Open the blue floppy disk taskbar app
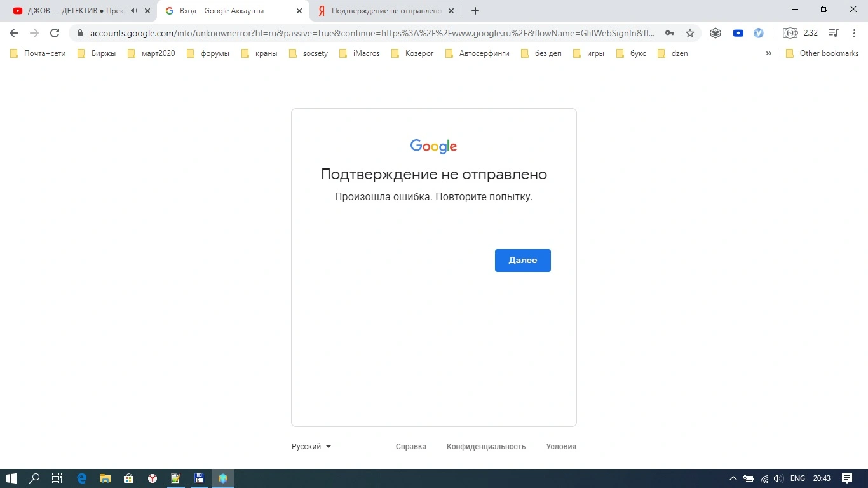 [199, 478]
